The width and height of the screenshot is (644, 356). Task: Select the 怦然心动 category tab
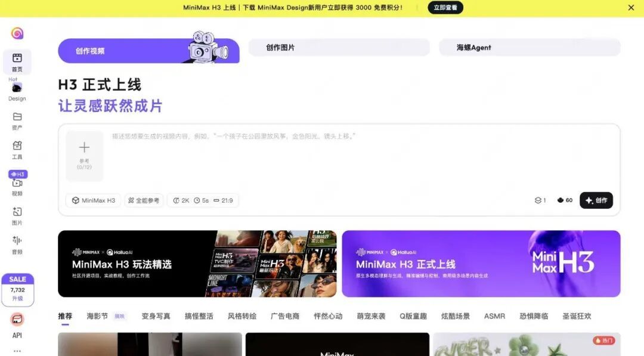(328, 316)
